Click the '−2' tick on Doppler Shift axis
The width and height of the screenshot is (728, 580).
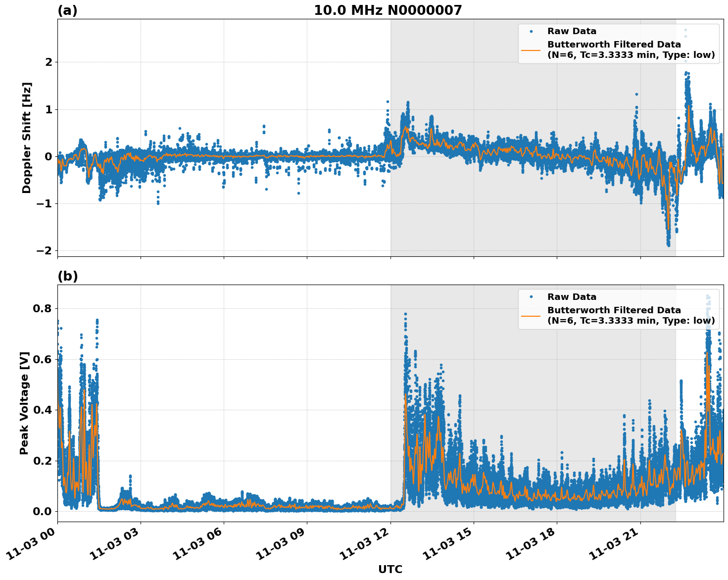point(44,251)
